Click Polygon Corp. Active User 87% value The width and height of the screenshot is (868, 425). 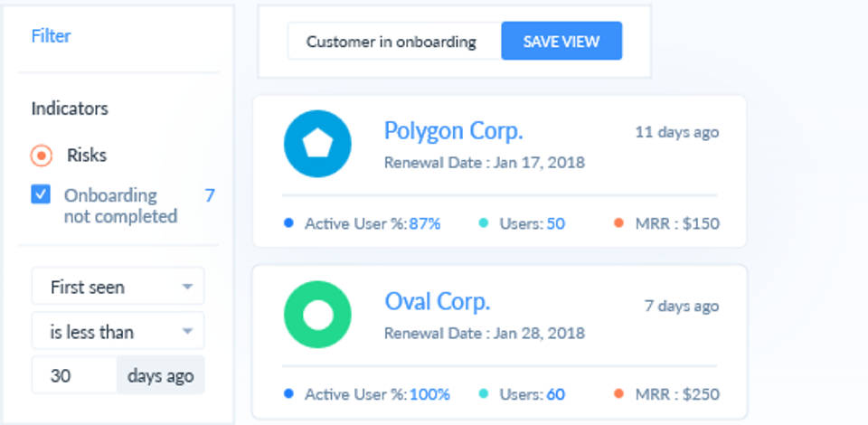tap(425, 223)
